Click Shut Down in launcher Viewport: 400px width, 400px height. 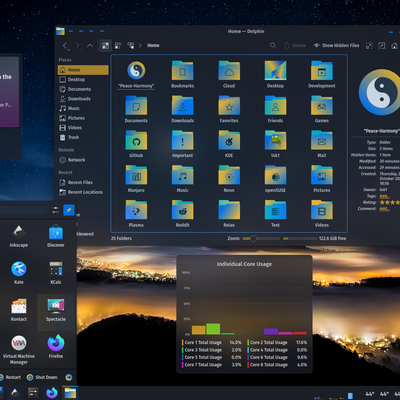pyautogui.click(x=42, y=377)
